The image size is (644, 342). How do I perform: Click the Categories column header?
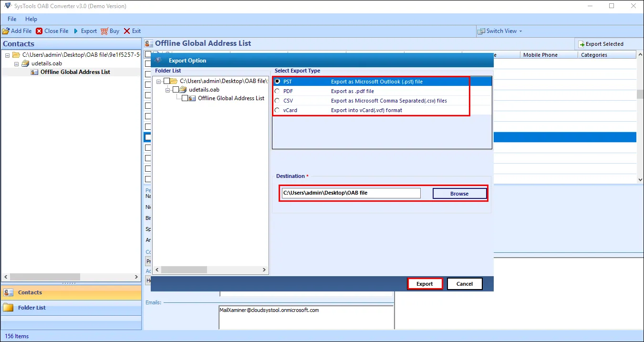point(607,55)
